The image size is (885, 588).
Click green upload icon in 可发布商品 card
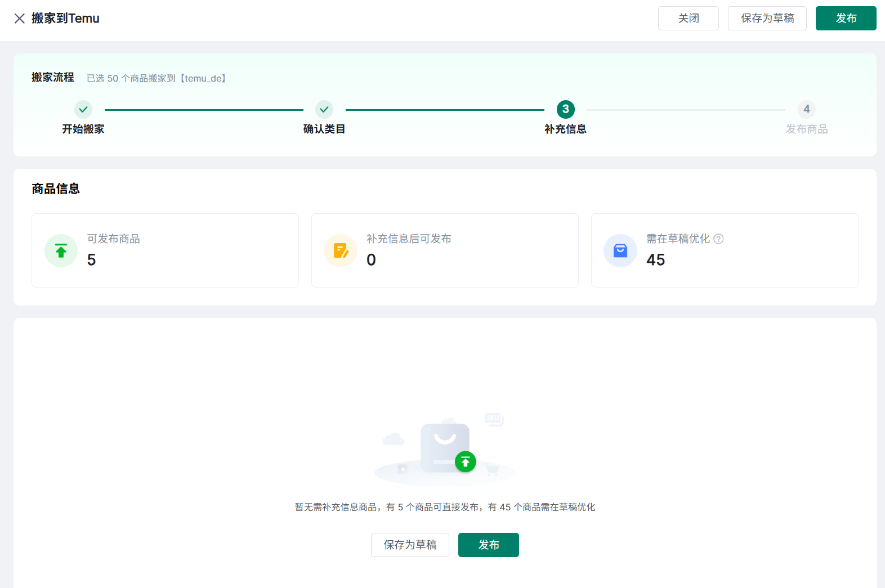pyautogui.click(x=61, y=250)
